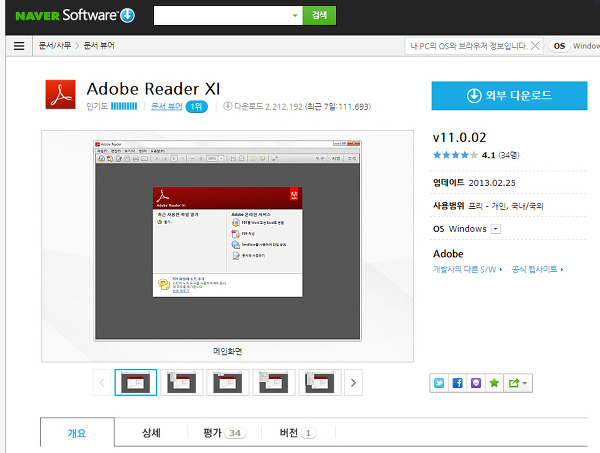Click the 사용범위 license text
The image size is (600, 453).
(x=488, y=206)
